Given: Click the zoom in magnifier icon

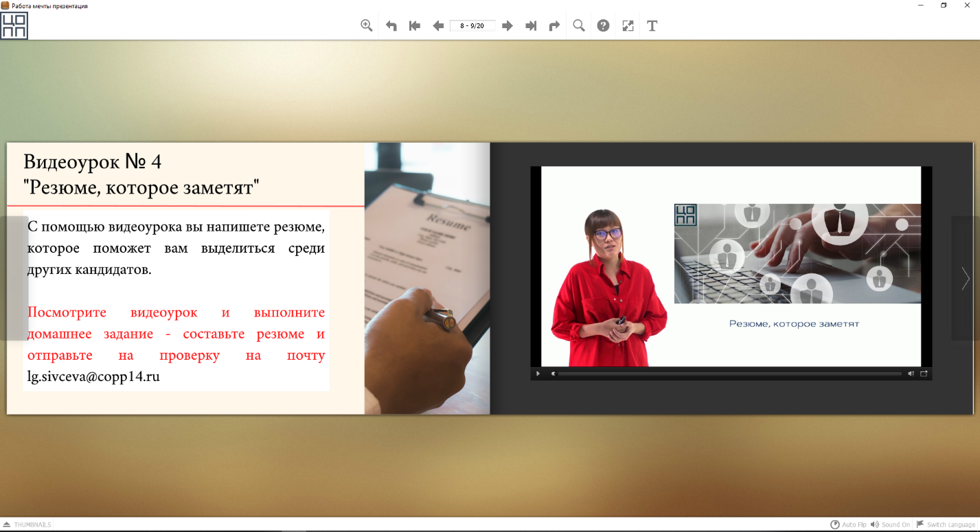Looking at the screenshot, I should coord(367,25).
